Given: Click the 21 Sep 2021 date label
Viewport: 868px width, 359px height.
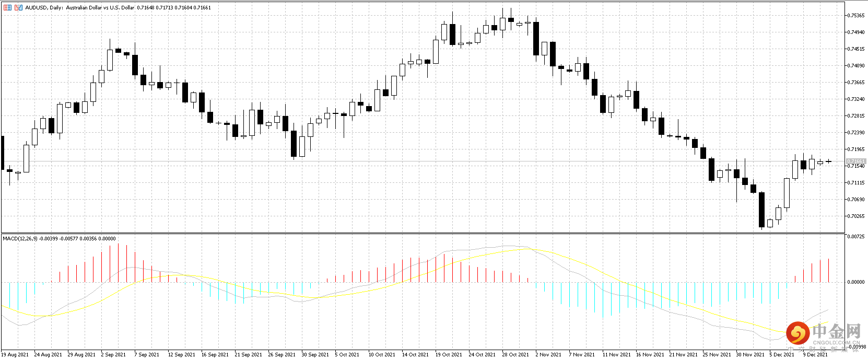Looking at the screenshot, I should point(249,354).
